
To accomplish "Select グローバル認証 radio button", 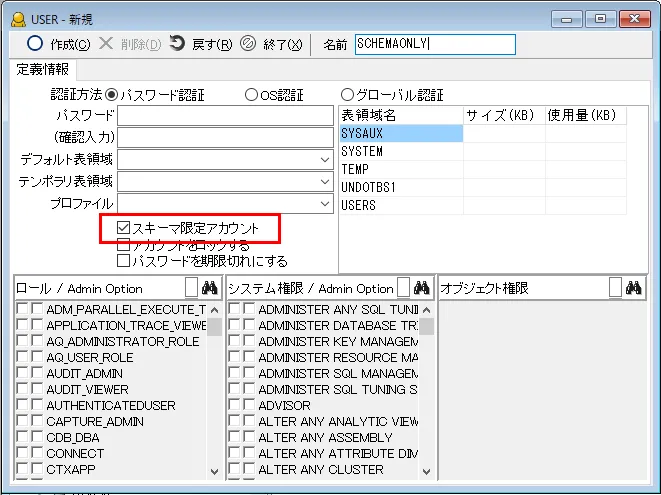I will tap(347, 95).
